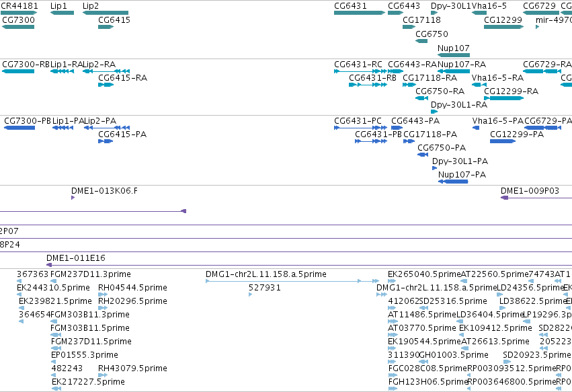Image resolution: width=572 pixels, height=392 pixels.
Task: Click EST FGH123H06.5prime
Action: 428,382
